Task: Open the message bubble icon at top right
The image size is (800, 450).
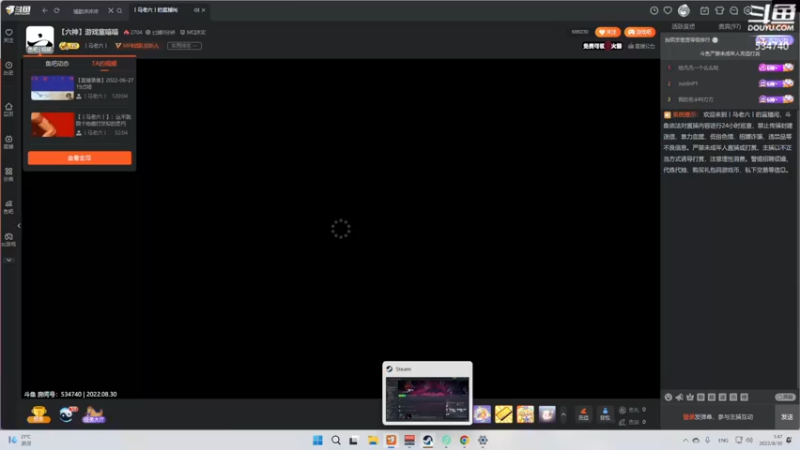Action: tap(734, 10)
